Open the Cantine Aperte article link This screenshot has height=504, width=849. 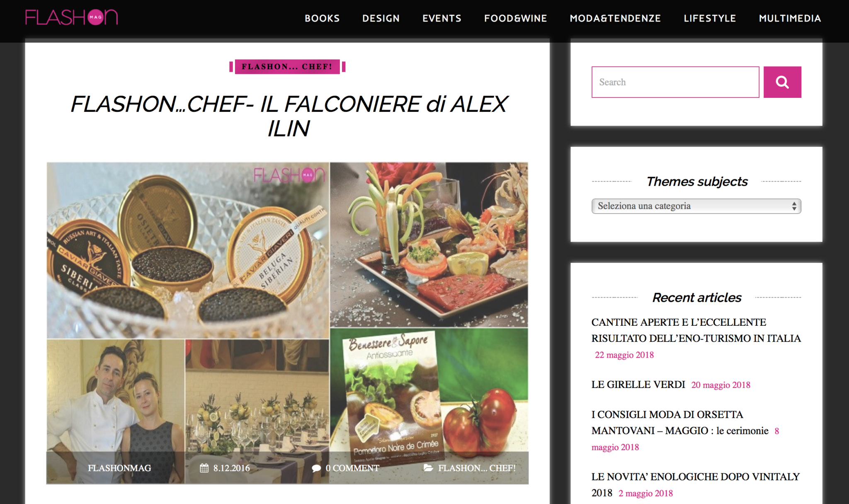[696, 330]
